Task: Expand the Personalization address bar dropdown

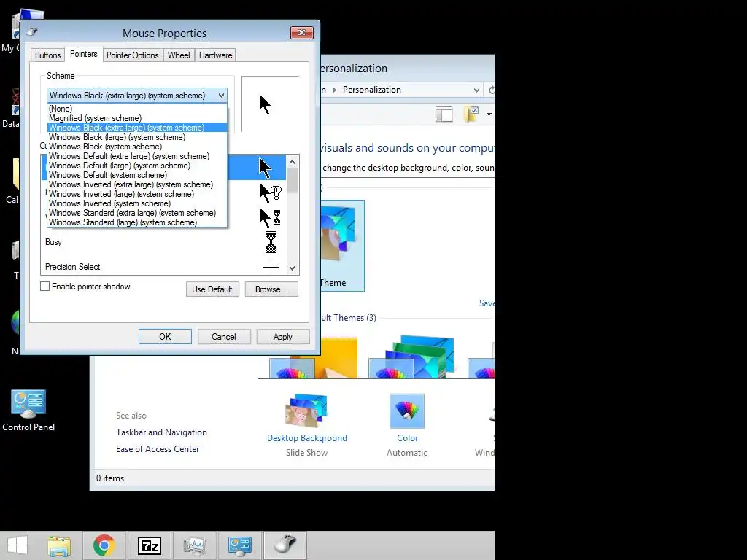Action: (476, 90)
